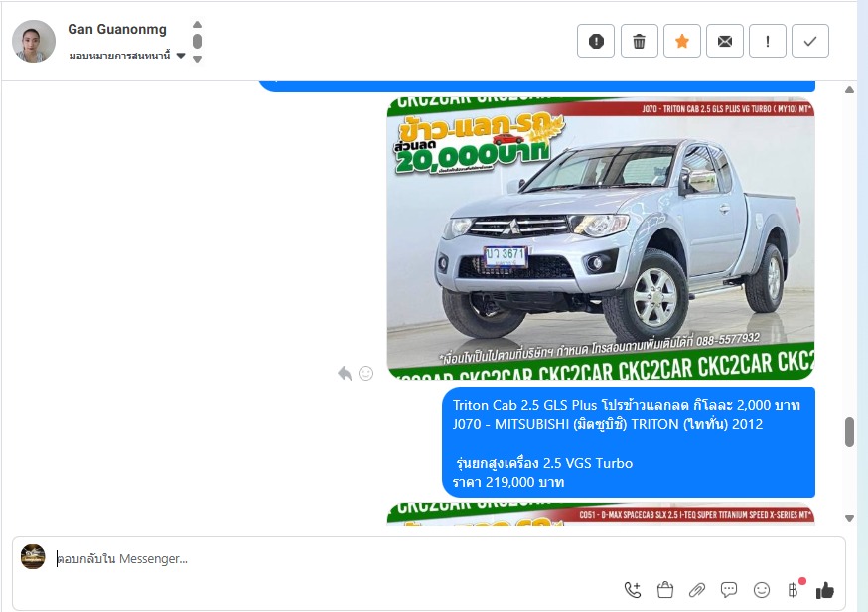Toggle the orange star follow-up marker

pos(682,41)
